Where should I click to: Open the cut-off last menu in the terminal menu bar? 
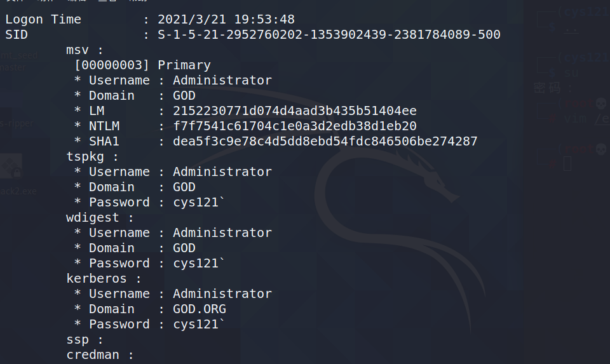point(138,1)
